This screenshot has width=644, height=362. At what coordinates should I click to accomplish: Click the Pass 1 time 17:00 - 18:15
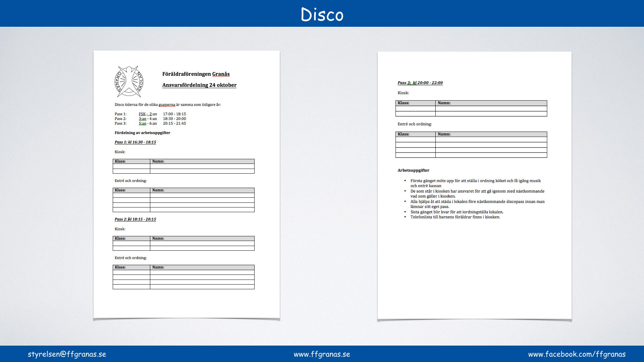[174, 114]
